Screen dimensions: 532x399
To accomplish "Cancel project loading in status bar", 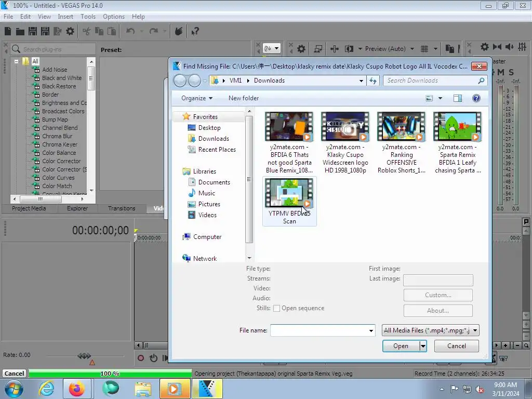I will (x=14, y=374).
